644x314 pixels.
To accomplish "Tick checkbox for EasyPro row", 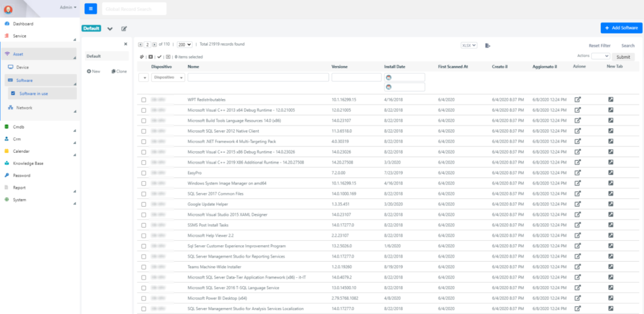I will click(x=144, y=173).
